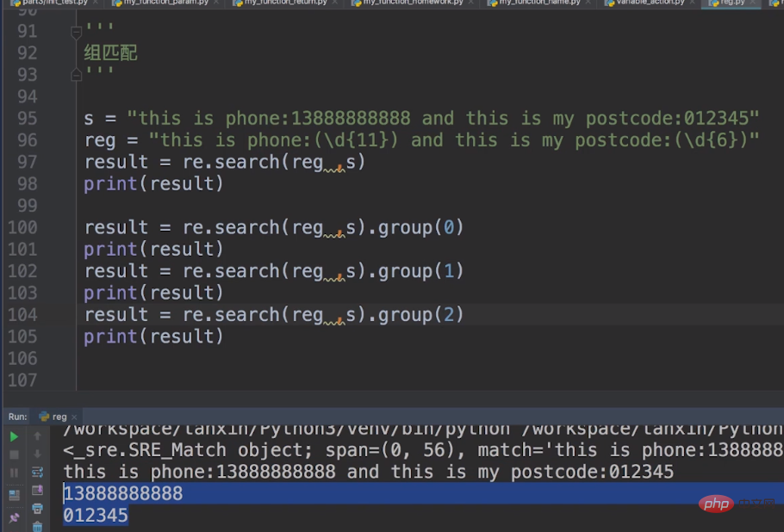Click the reg = pattern string on line 96
This screenshot has width=784, height=532.
pyautogui.click(x=454, y=140)
